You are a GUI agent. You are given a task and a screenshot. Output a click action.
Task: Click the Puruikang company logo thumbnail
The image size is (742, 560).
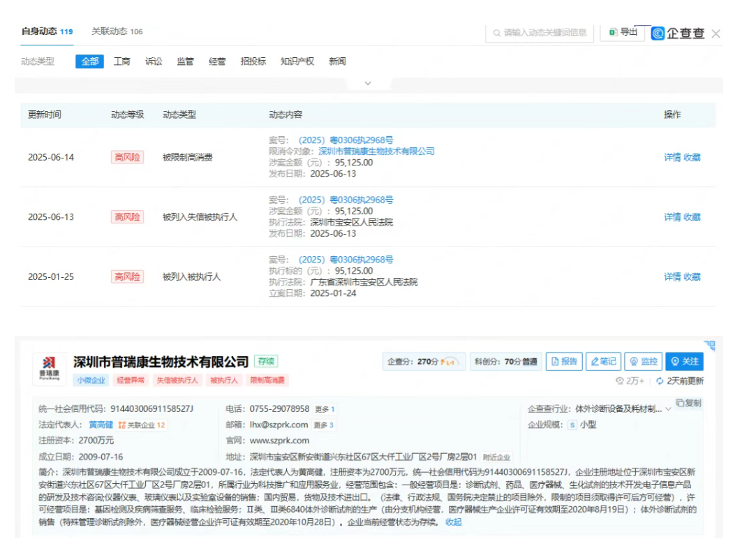(49, 367)
